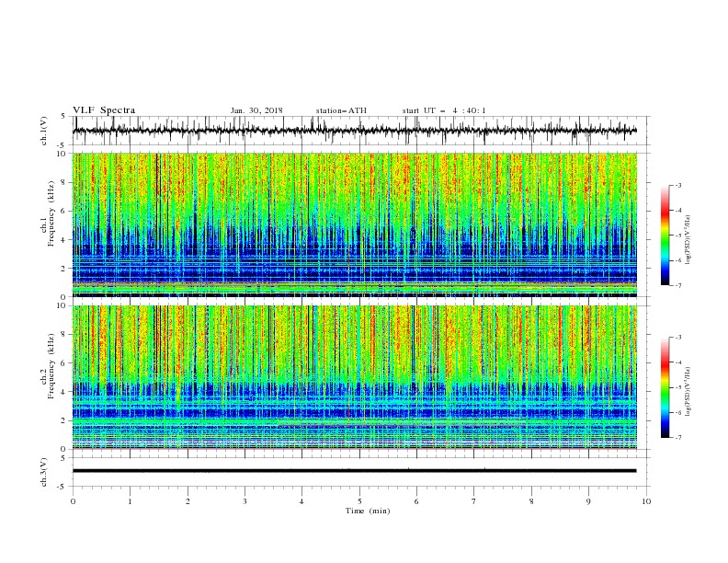Select the "start UT = 4 :40: 1" text
Viewport: 728px width, 563px height.
coord(444,110)
